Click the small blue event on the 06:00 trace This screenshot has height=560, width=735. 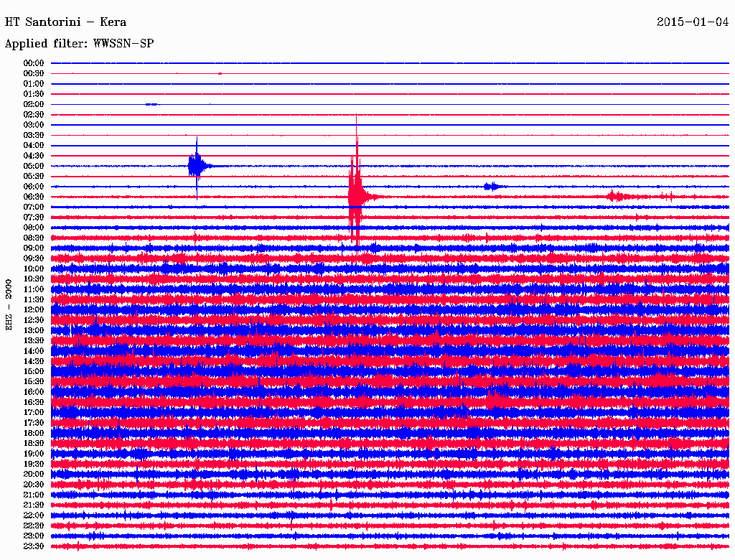click(x=492, y=187)
